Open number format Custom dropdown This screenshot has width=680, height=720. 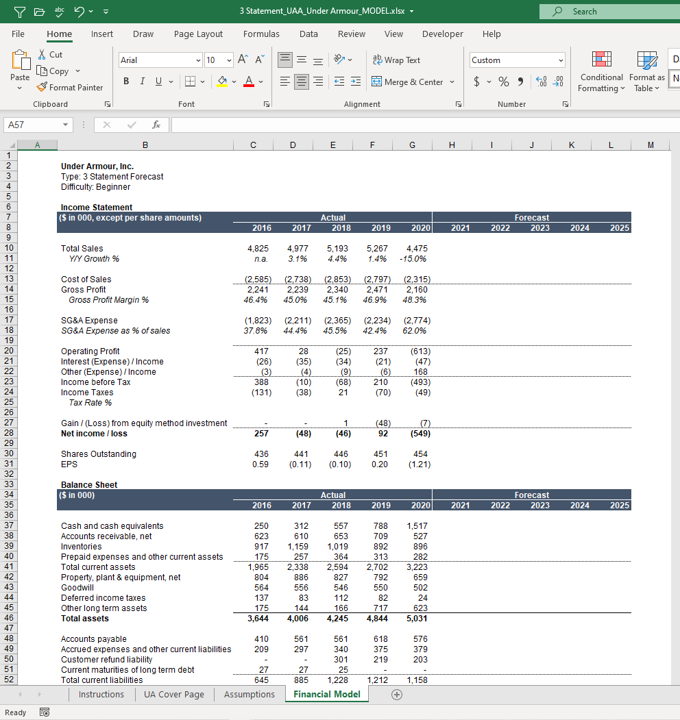coord(561,60)
